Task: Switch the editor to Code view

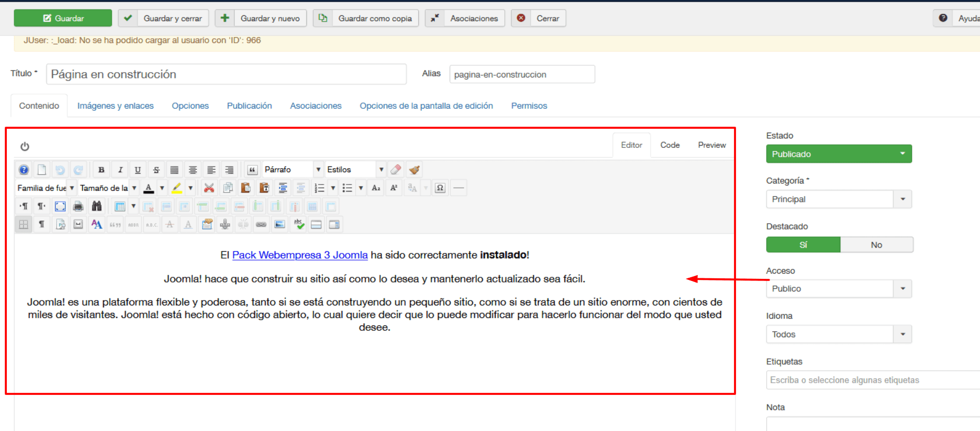Action: coord(670,145)
